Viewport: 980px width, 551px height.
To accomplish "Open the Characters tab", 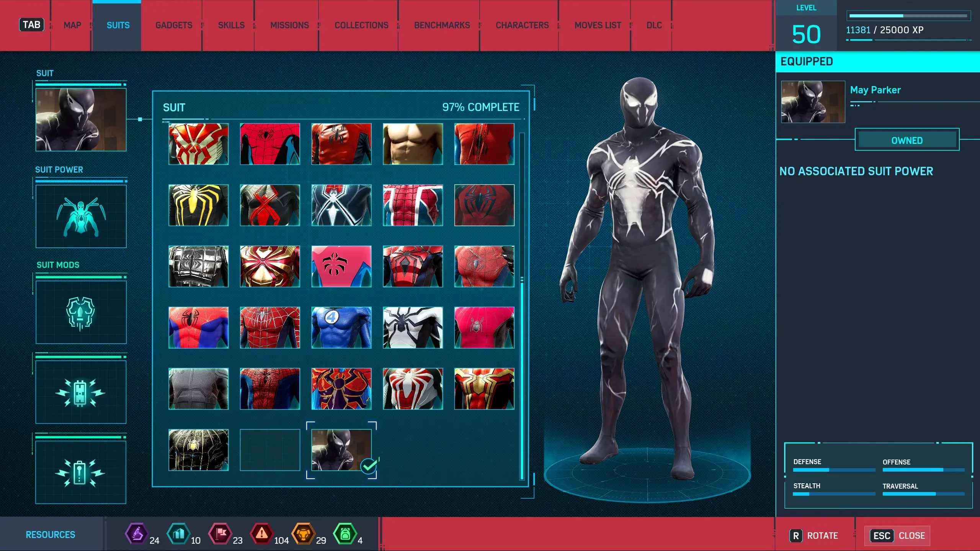I will 522,25.
